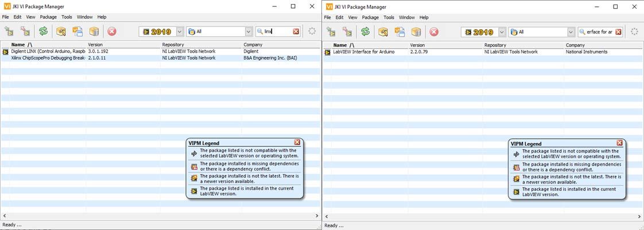Viewport: 644px width, 230px height.
Task: Clear the 'linx' search with its red X
Action: [296, 31]
